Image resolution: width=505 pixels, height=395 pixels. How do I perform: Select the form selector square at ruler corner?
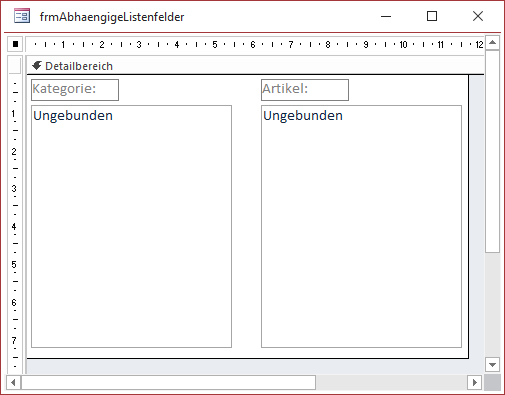pyautogui.click(x=15, y=44)
